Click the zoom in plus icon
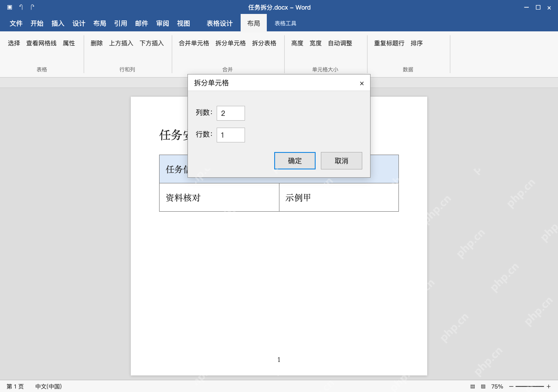 tap(548, 386)
